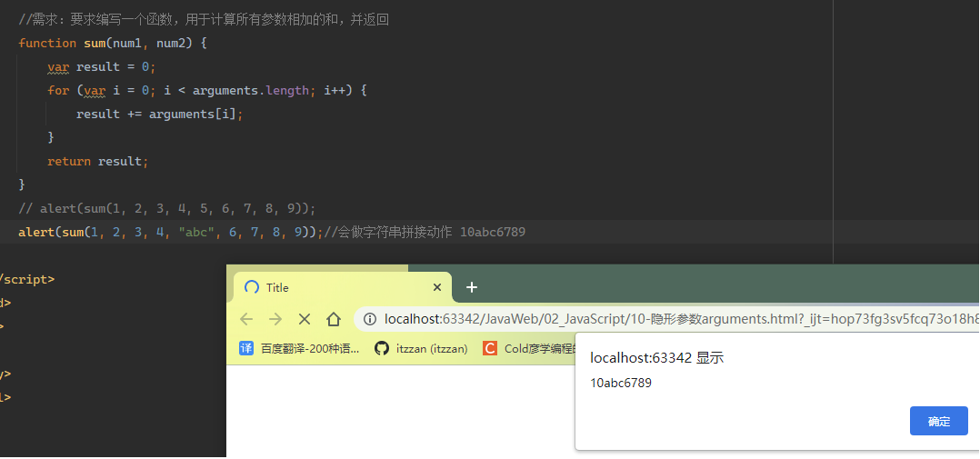Click the for loop line with arguments.length

pyautogui.click(x=207, y=91)
